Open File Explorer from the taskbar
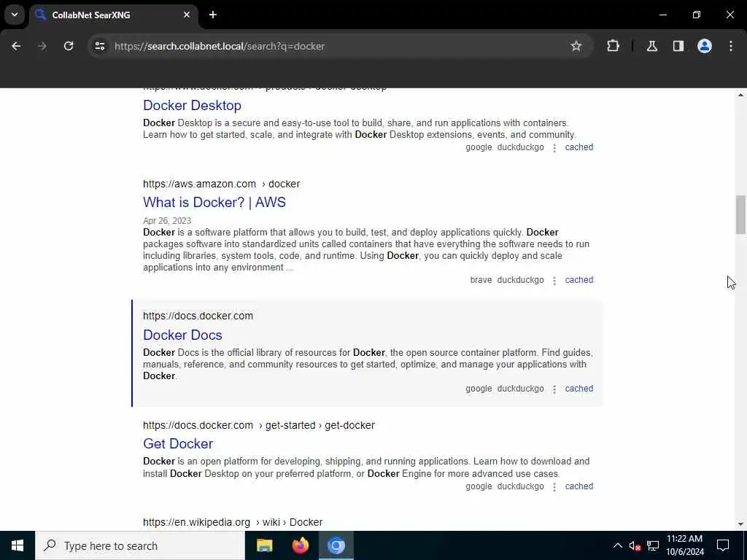The image size is (747, 560). 264,545
